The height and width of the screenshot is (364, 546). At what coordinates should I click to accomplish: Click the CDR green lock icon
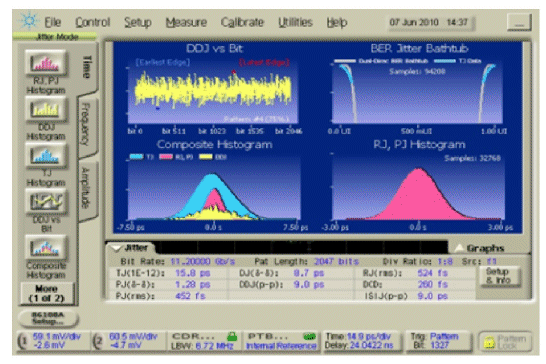[232, 336]
